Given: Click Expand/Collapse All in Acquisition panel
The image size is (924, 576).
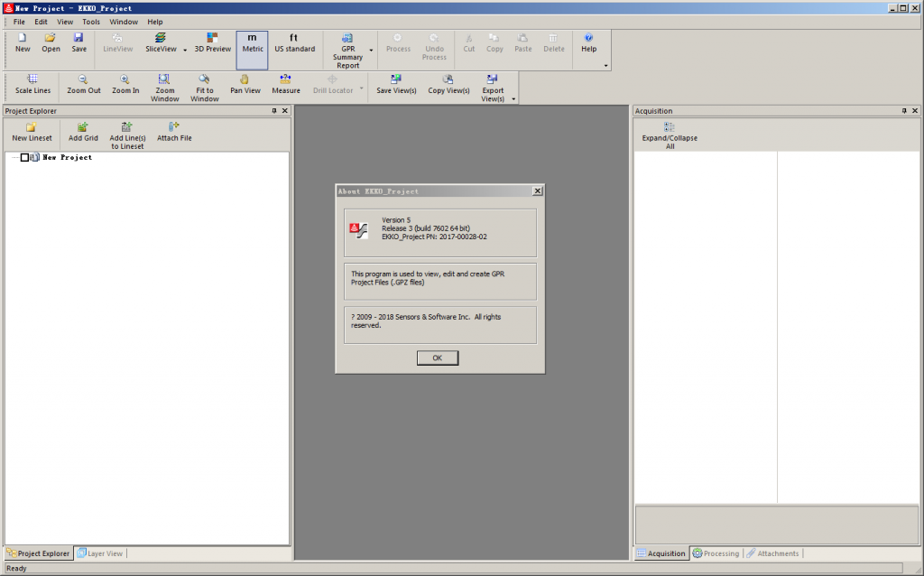Looking at the screenshot, I should [x=670, y=135].
